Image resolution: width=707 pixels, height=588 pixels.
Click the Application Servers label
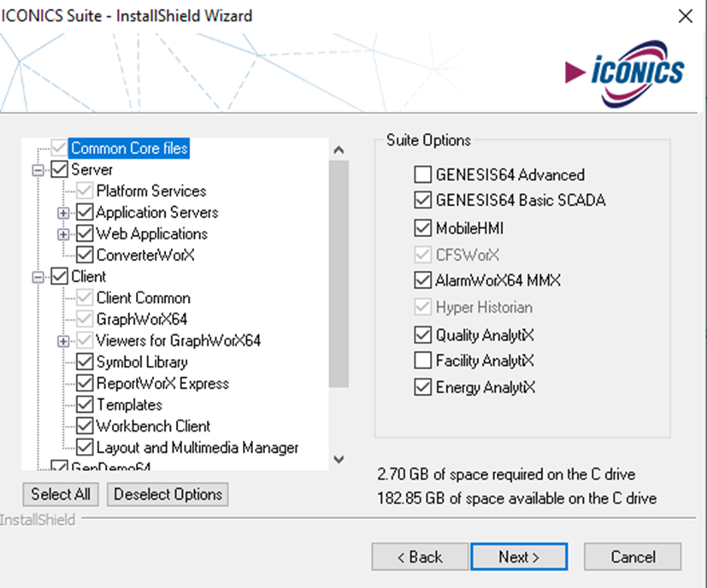point(157,213)
